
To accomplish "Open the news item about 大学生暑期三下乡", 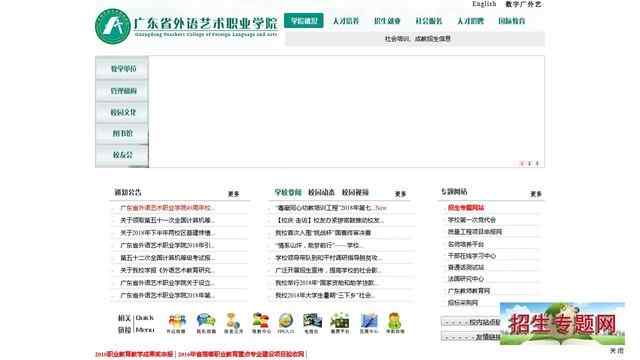I will click(x=325, y=296).
